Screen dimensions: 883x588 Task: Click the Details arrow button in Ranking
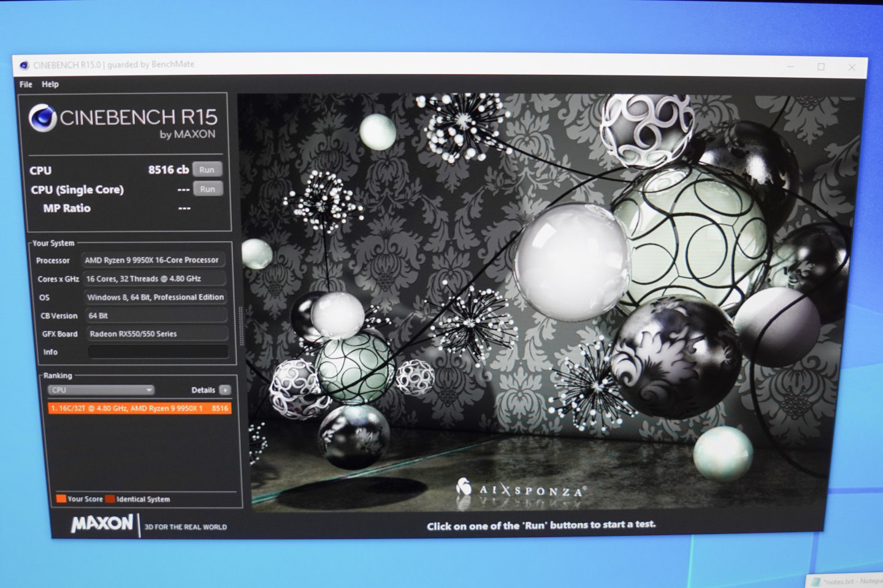(225, 390)
